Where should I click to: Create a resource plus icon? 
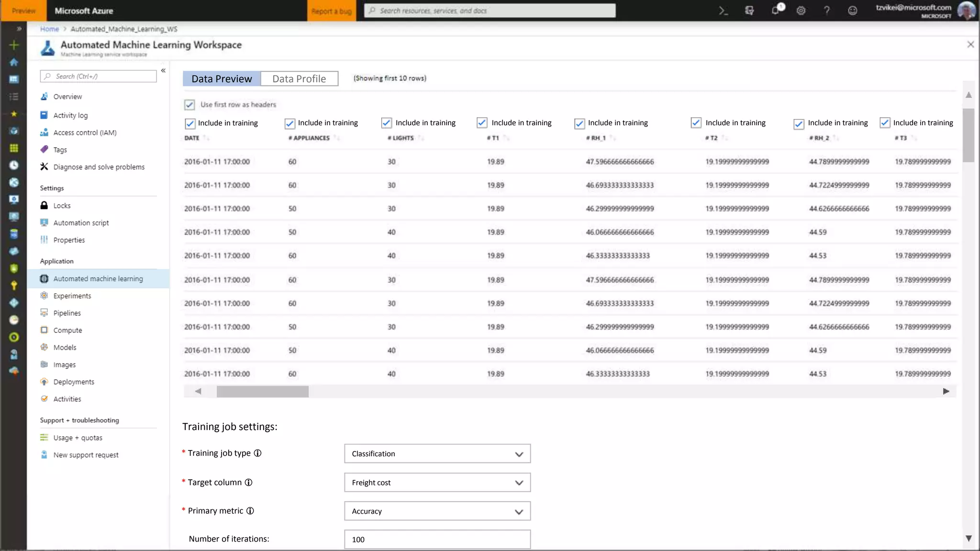pos(14,45)
